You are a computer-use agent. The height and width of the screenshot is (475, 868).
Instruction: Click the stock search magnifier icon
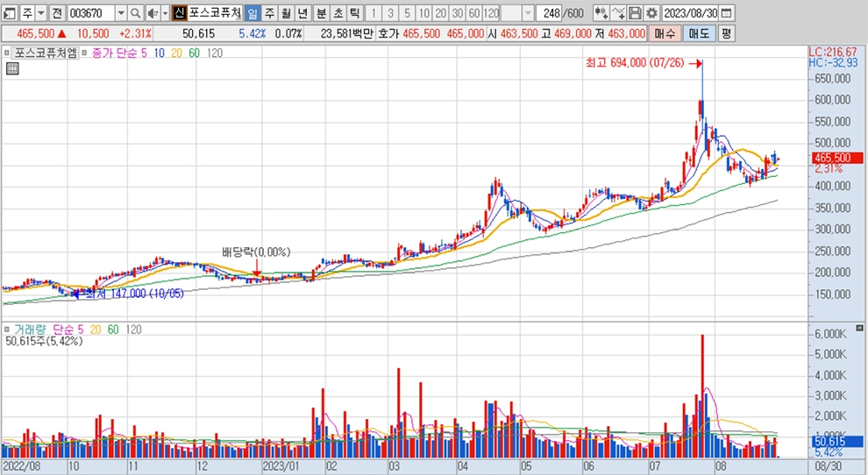pyautogui.click(x=136, y=13)
